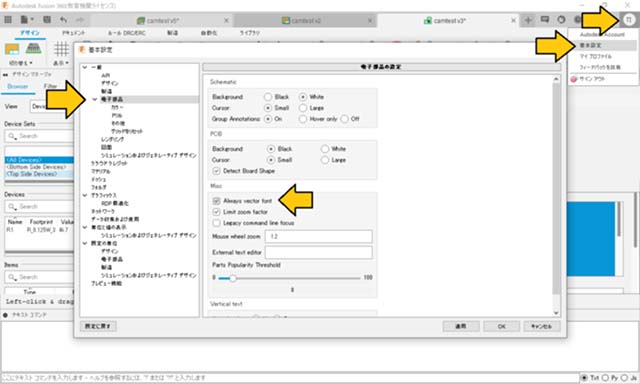Select White PCB background radio
The height and width of the screenshot is (384, 640).
(x=324, y=149)
